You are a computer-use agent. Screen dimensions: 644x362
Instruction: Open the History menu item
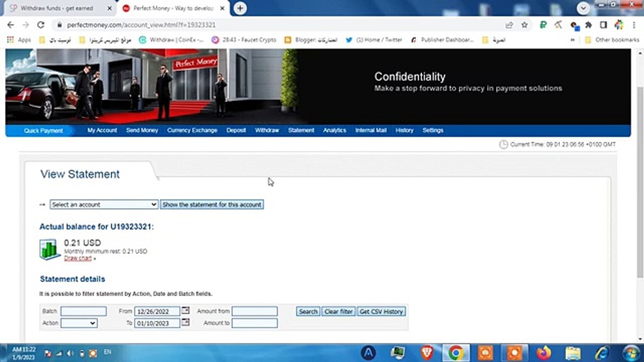405,130
